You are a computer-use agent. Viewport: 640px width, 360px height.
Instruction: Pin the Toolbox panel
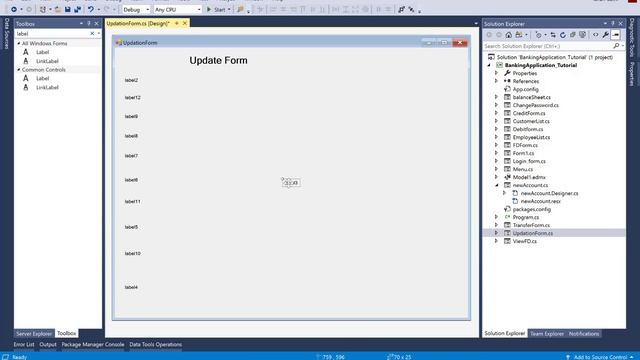tap(89, 24)
